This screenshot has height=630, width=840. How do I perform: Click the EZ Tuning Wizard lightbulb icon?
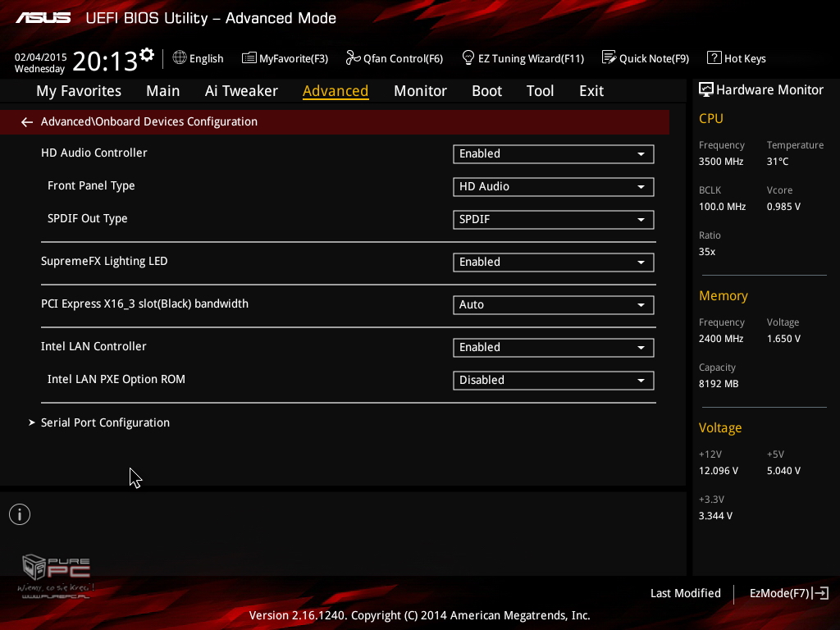coord(468,57)
